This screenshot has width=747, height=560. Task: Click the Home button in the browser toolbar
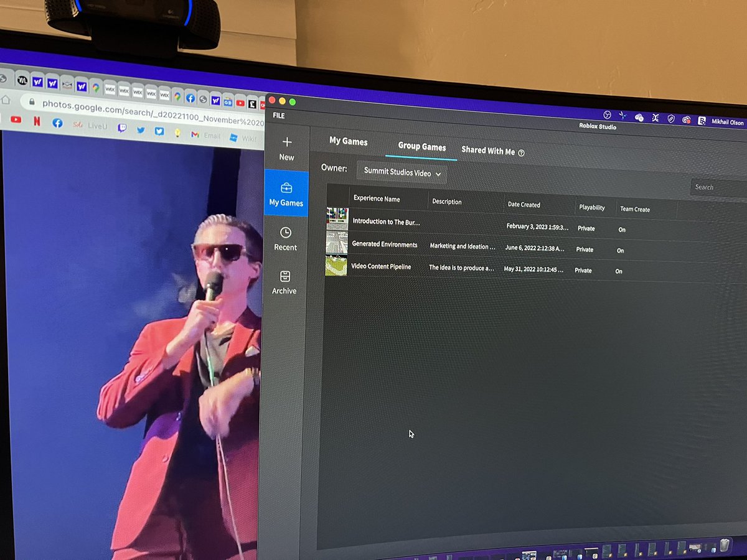tap(7, 99)
